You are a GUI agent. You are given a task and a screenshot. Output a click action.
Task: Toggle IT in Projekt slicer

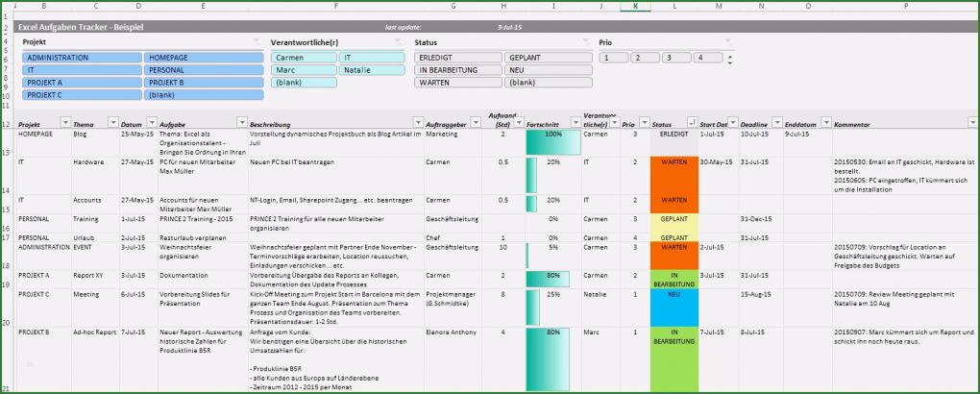click(82, 70)
